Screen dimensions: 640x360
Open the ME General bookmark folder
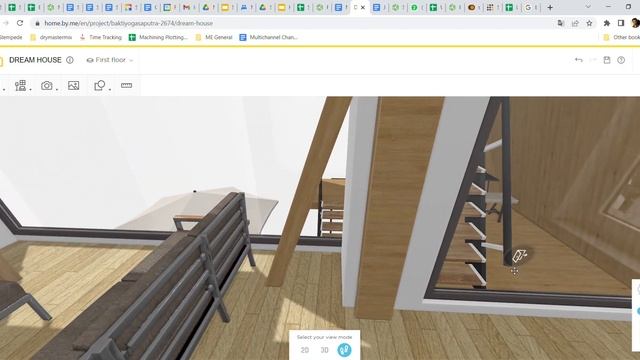coord(214,37)
